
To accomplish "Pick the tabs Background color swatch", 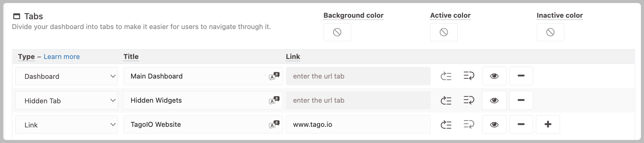I will (337, 32).
